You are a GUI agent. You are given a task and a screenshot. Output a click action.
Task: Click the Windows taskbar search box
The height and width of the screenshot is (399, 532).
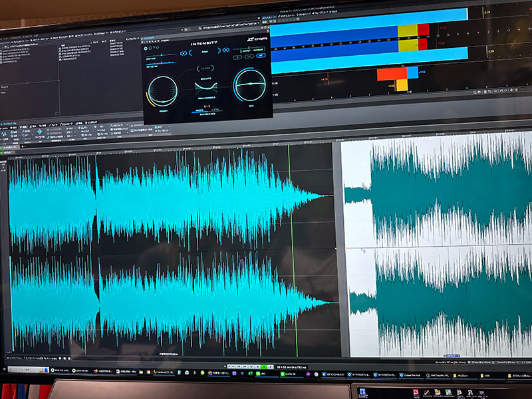[x=28, y=370]
